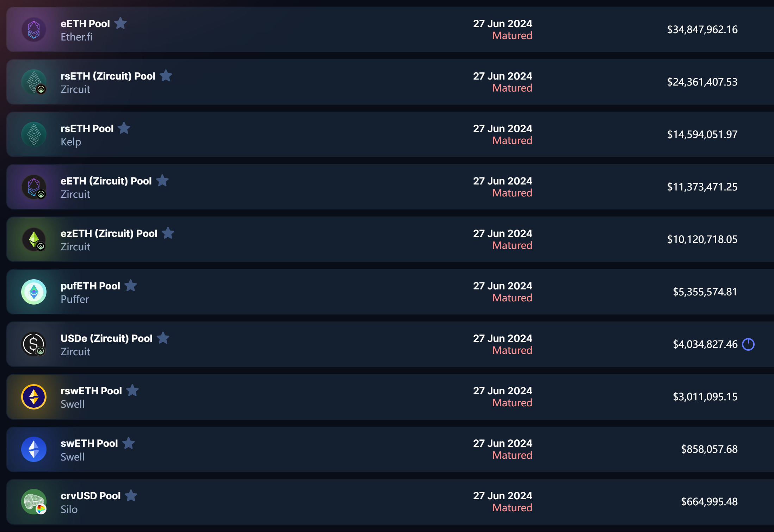This screenshot has width=774, height=532.
Task: Click the $34,847,962.16 liquidity value
Action: point(702,30)
